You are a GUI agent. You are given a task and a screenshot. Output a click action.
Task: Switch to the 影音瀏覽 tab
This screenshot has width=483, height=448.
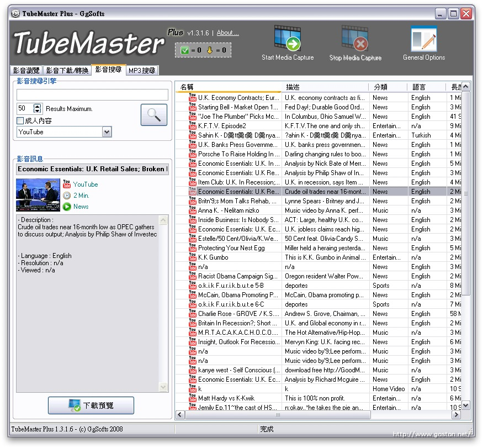tap(26, 70)
